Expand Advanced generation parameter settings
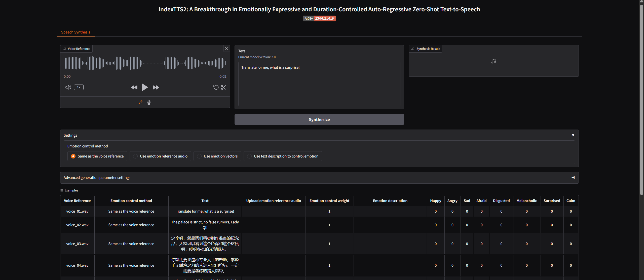Image resolution: width=644 pixels, height=280 pixels. [573, 178]
